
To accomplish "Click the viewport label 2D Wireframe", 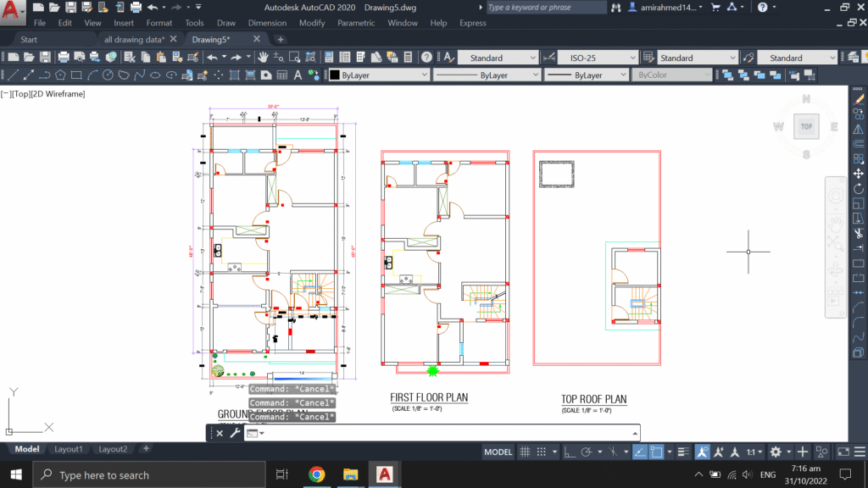I will [58, 94].
